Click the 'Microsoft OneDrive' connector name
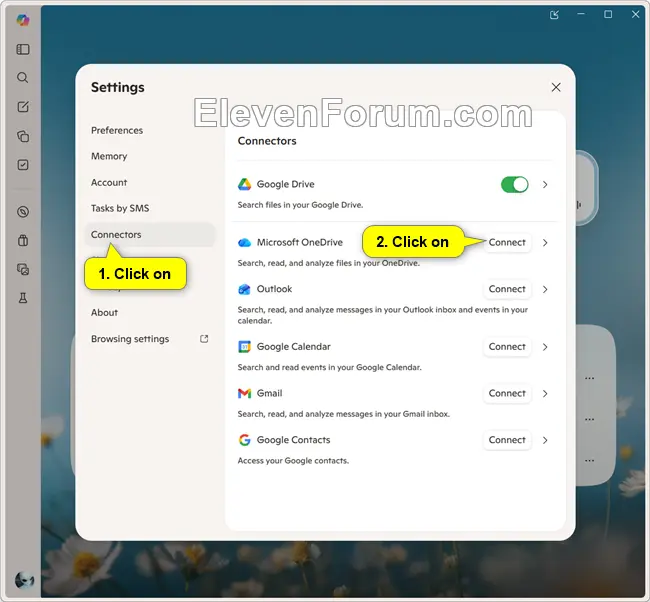 (x=300, y=242)
